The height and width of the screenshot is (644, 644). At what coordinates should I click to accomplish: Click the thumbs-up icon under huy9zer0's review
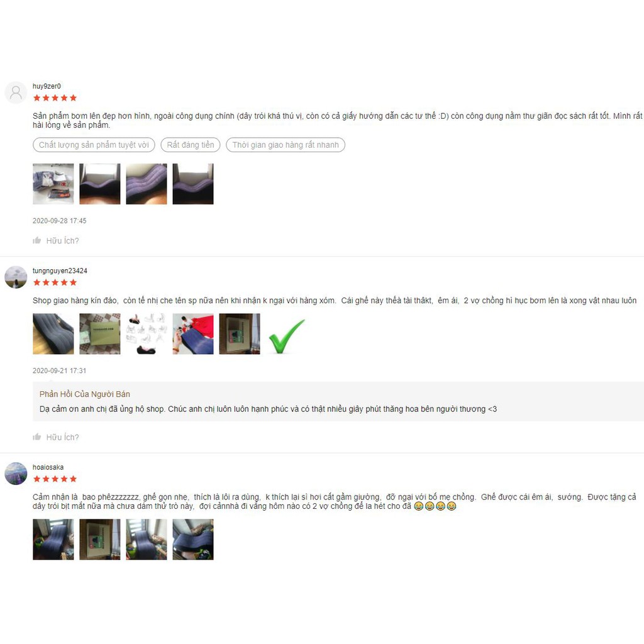[37, 240]
